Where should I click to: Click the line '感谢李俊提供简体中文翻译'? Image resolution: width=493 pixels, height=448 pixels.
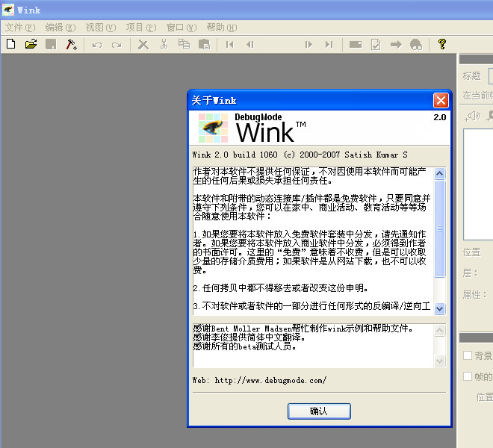tap(249, 337)
